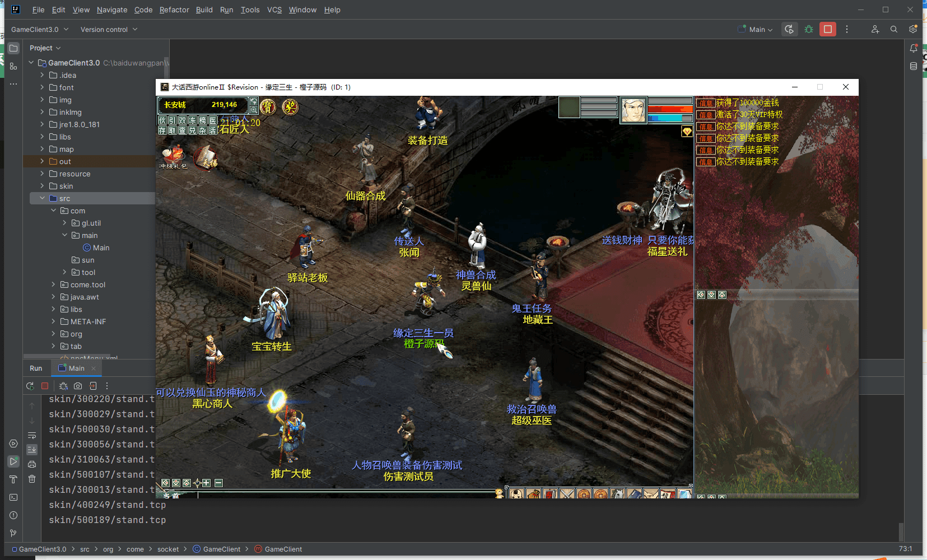The width and height of the screenshot is (927, 560).
Task: Click GameClient breadcrumb with class icon
Action: pyautogui.click(x=217, y=549)
